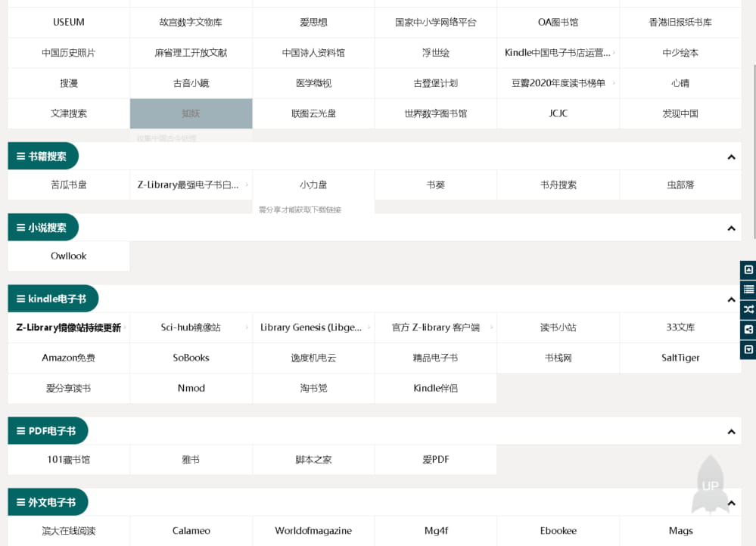Screen dimensions: 756x546
Task: Open the JCJC link
Action: click(x=558, y=113)
